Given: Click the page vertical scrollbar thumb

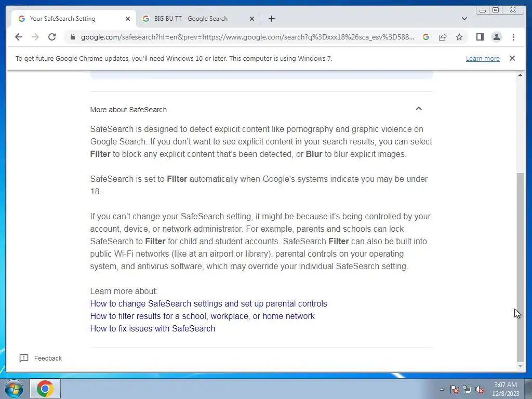Looking at the screenshot, I should tap(520, 268).
